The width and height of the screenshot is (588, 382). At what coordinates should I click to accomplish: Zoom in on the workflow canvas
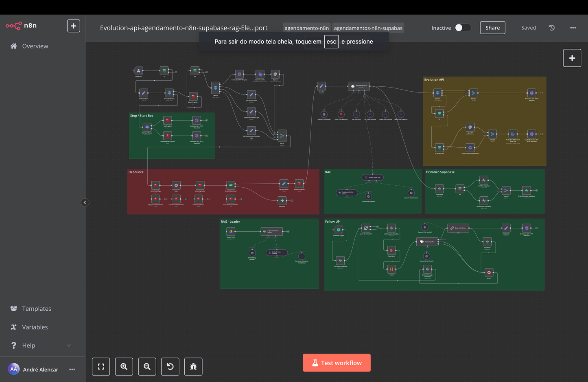coord(124,367)
